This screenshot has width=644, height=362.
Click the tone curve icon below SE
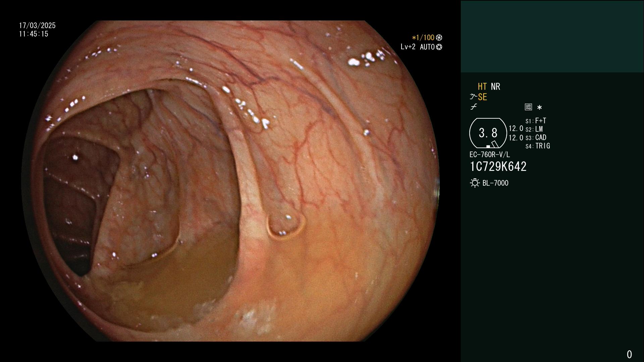(x=474, y=107)
